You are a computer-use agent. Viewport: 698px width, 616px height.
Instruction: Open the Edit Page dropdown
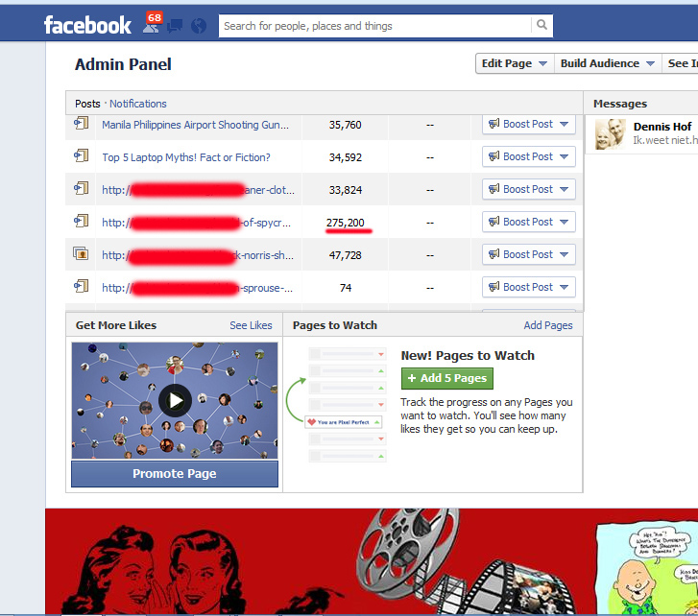[515, 63]
